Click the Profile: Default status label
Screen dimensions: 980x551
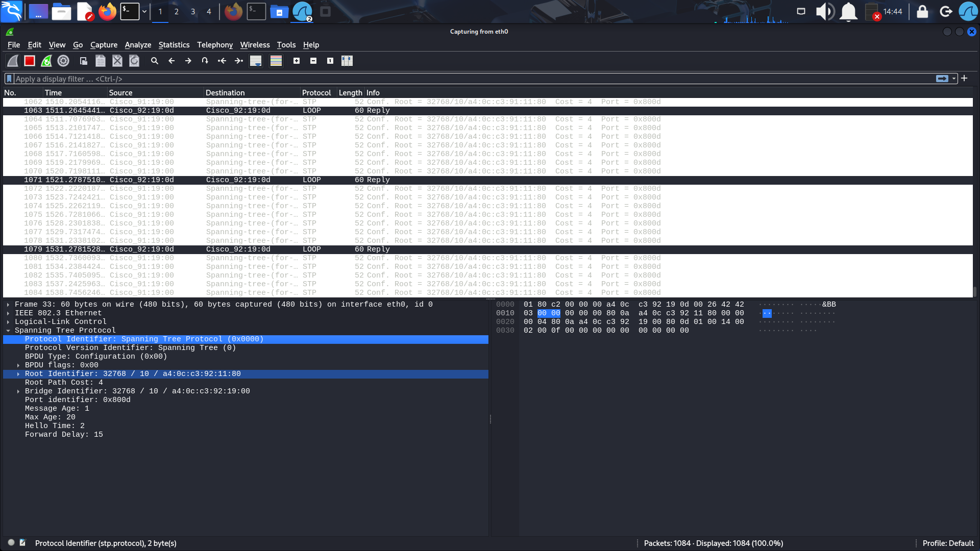click(948, 543)
